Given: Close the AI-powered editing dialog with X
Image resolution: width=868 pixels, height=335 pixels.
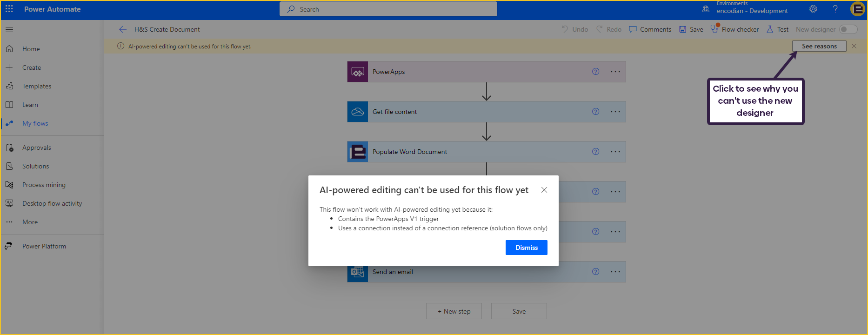Looking at the screenshot, I should click(544, 190).
